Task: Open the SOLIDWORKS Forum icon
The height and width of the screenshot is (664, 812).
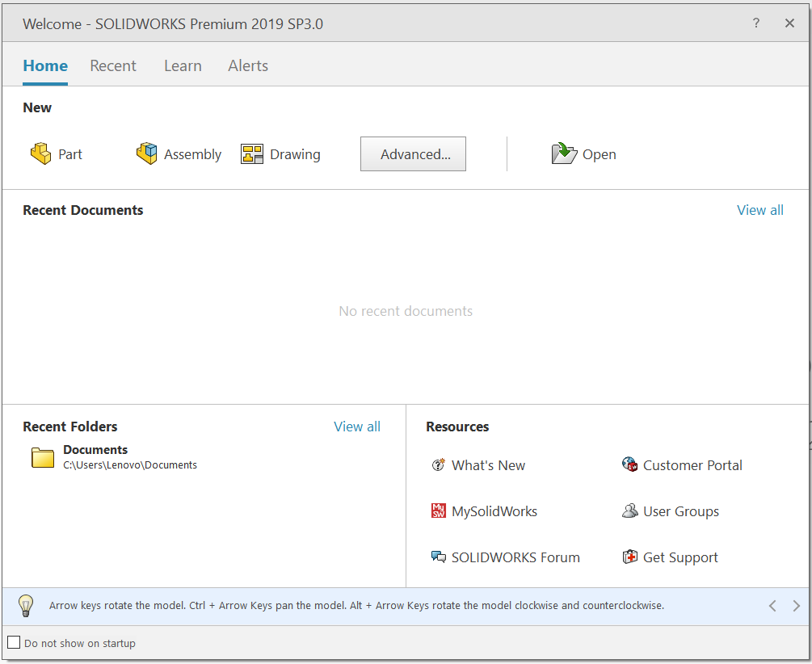Action: 439,557
